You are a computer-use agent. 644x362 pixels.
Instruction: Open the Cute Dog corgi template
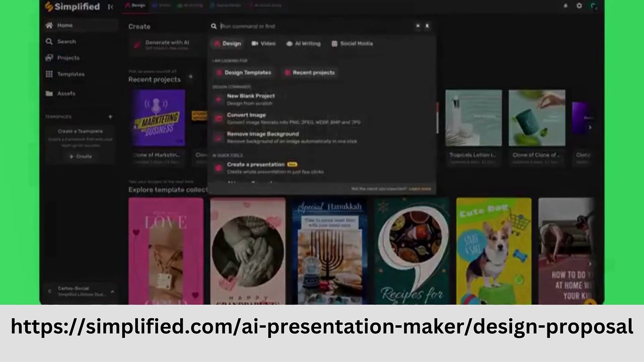pos(494,251)
